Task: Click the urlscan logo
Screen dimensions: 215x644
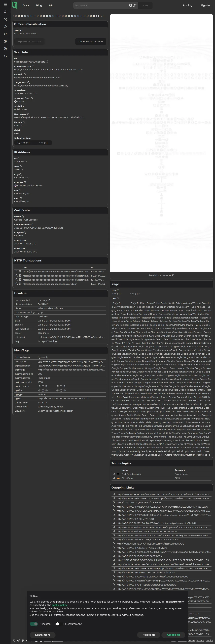Action: (x=15, y=5)
